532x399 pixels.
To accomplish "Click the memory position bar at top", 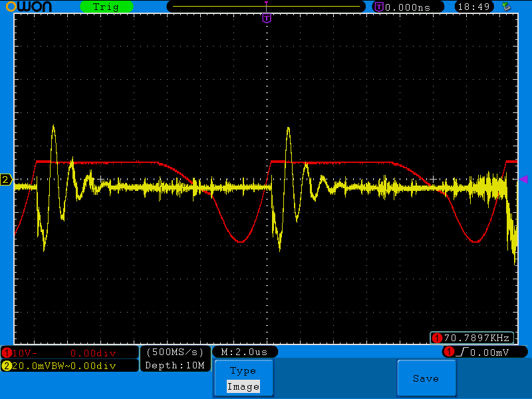I will 266,7.
